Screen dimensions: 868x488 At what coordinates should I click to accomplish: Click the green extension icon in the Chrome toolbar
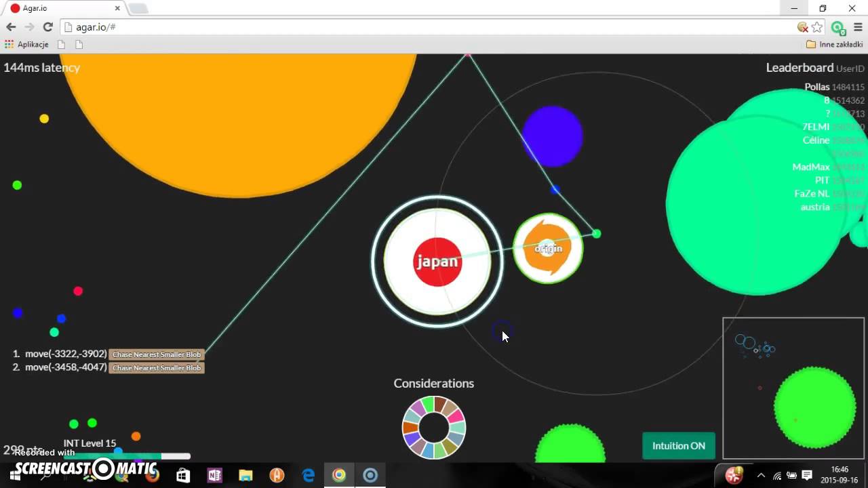point(838,28)
